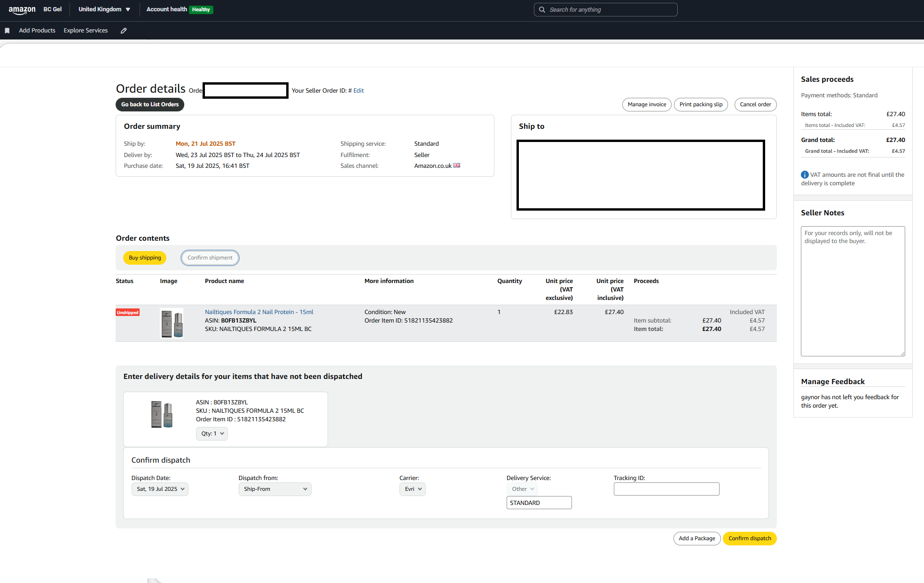
Task: Open Explore Services menu item
Action: (x=86, y=31)
